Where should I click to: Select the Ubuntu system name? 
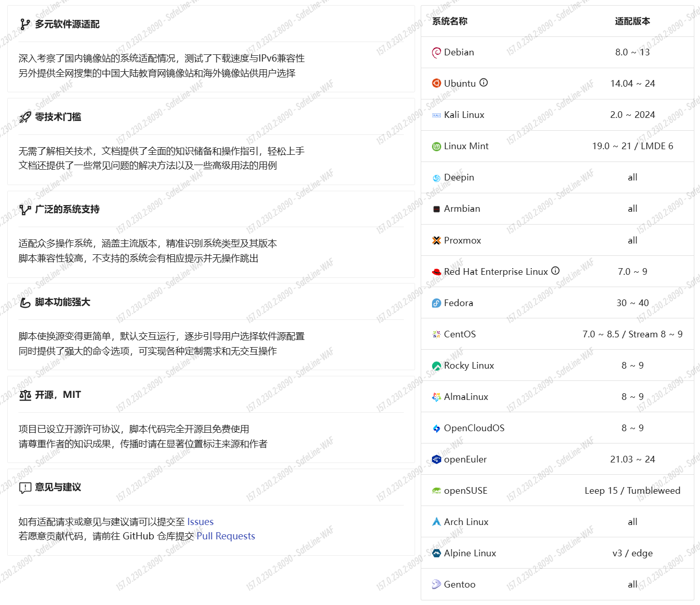tap(460, 84)
